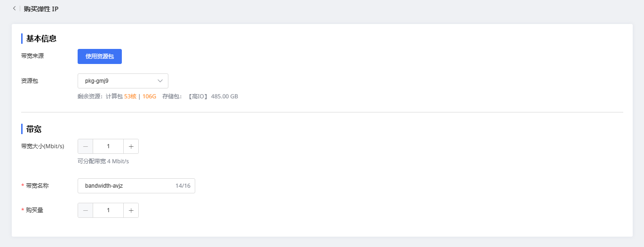The image size is (644, 247).
Task: Click the 带宽 section heading
Action: coord(34,129)
